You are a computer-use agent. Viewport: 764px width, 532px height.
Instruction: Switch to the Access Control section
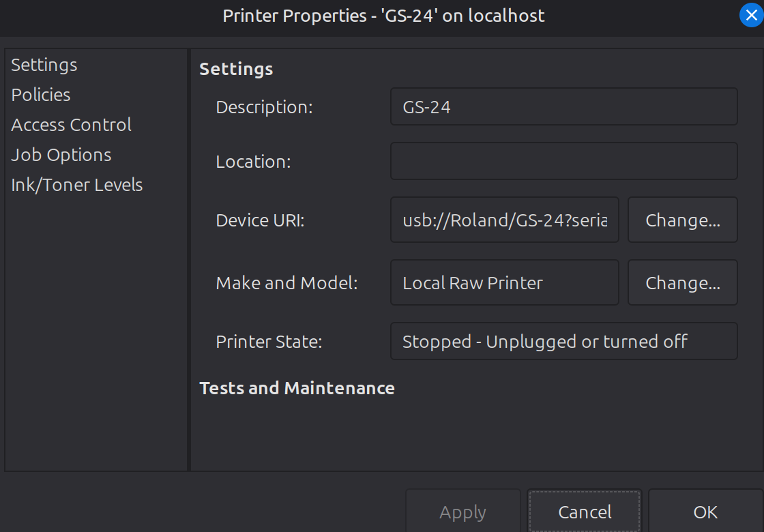(x=71, y=125)
